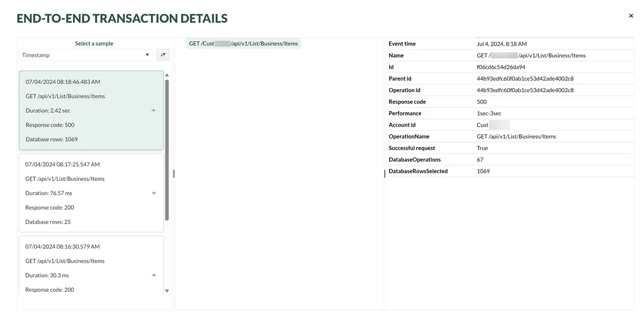The width and height of the screenshot is (644, 318).
Task: Click splitter handle right of sample list
Action: pos(174,174)
